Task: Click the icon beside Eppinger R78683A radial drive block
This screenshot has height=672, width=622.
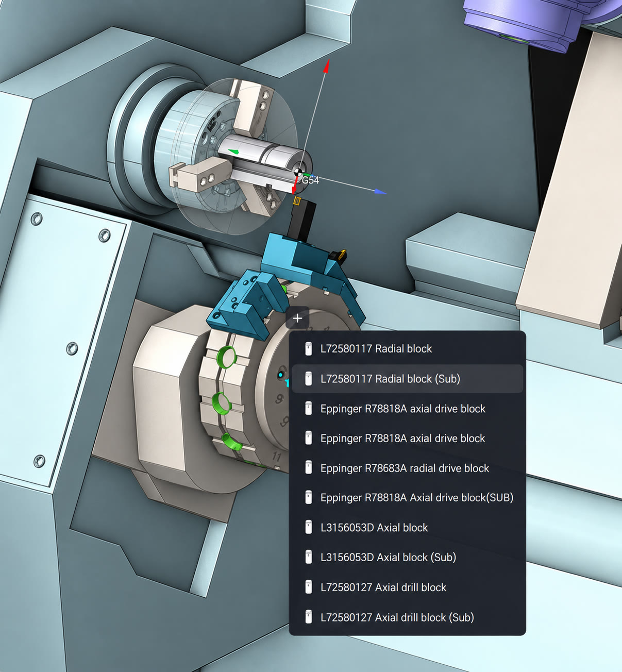Action: coord(308,468)
